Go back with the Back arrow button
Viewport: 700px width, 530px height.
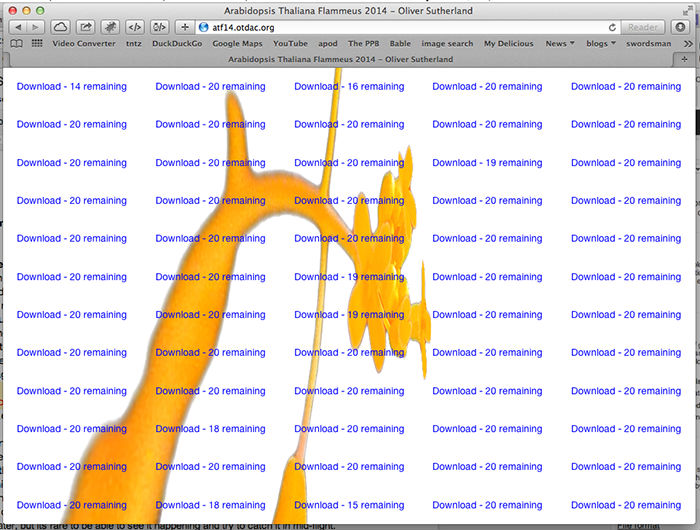(20, 27)
